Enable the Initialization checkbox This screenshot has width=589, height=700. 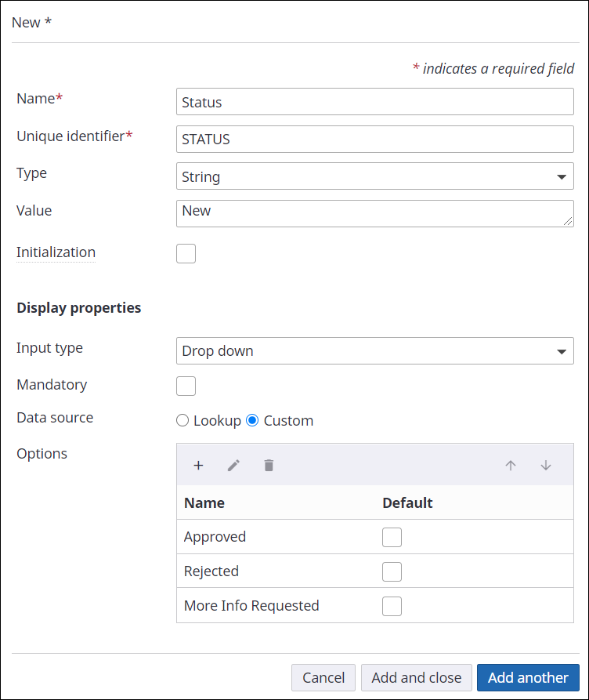pyautogui.click(x=186, y=253)
